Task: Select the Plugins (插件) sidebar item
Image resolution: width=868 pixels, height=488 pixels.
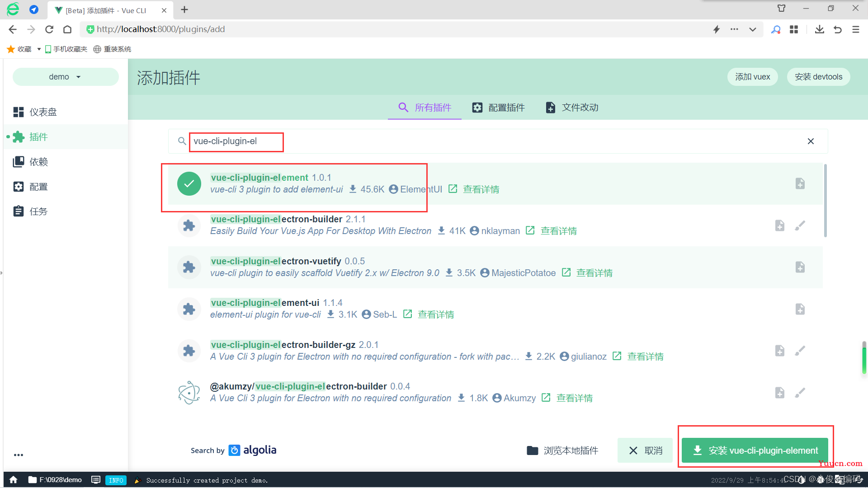Action: (66, 137)
